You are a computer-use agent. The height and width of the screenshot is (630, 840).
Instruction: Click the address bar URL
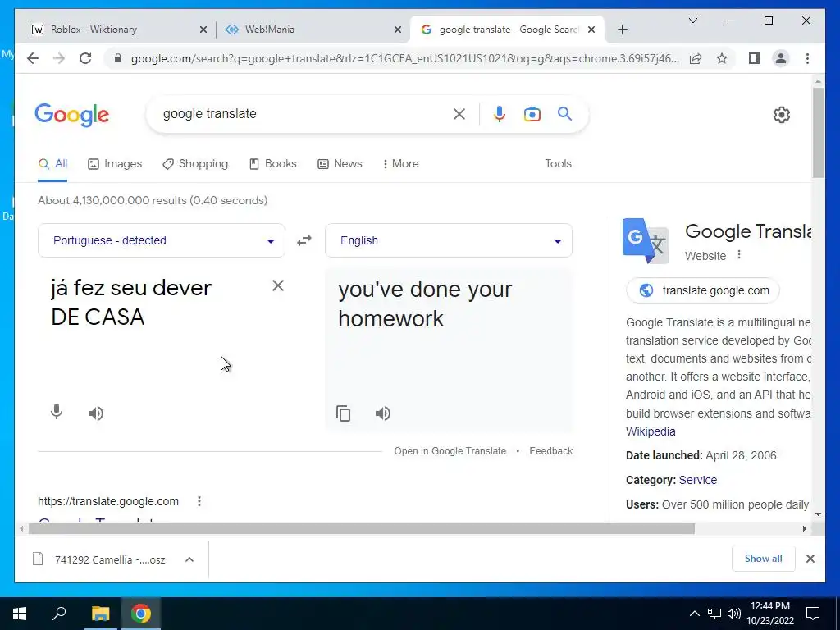[x=404, y=58]
